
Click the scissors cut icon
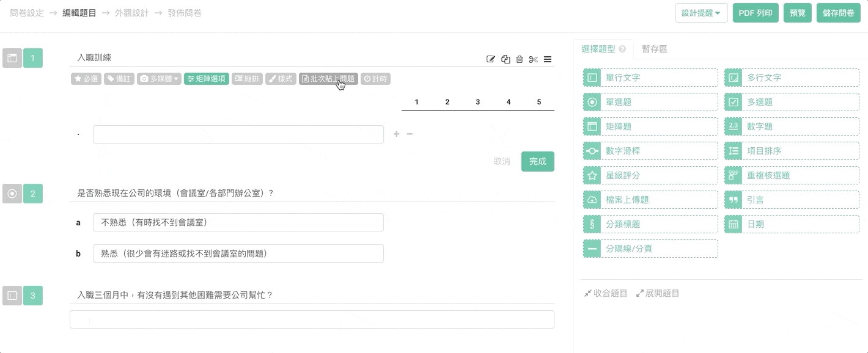pyautogui.click(x=534, y=59)
